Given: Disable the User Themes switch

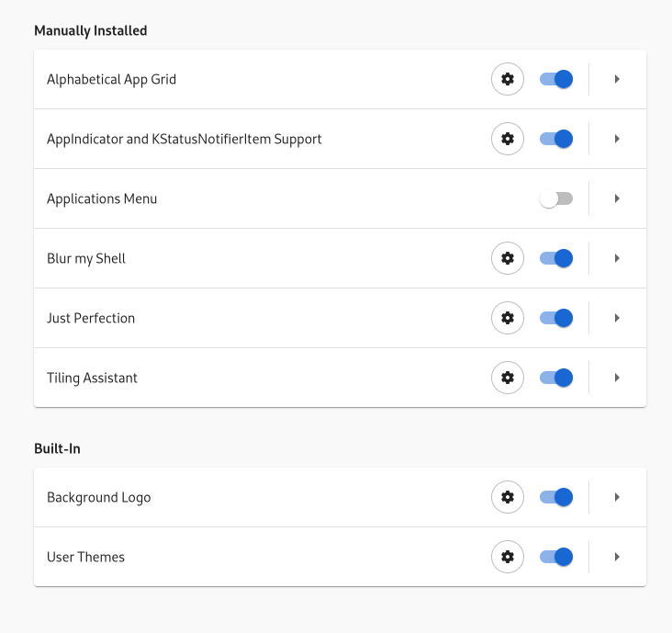Looking at the screenshot, I should pyautogui.click(x=556, y=557).
